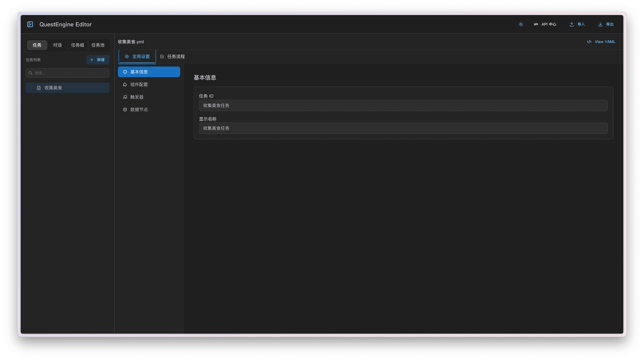Viewport: 644px width, 360px height.
Task: Click the View YAML code icon
Action: tap(589, 42)
